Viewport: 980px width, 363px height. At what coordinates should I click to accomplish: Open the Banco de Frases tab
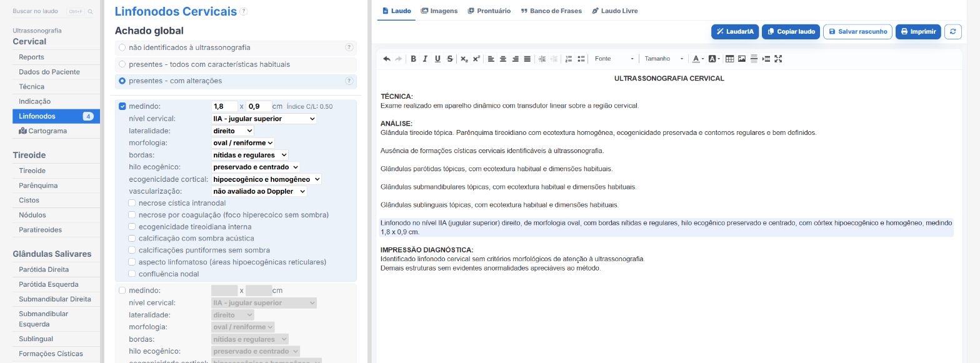click(551, 11)
